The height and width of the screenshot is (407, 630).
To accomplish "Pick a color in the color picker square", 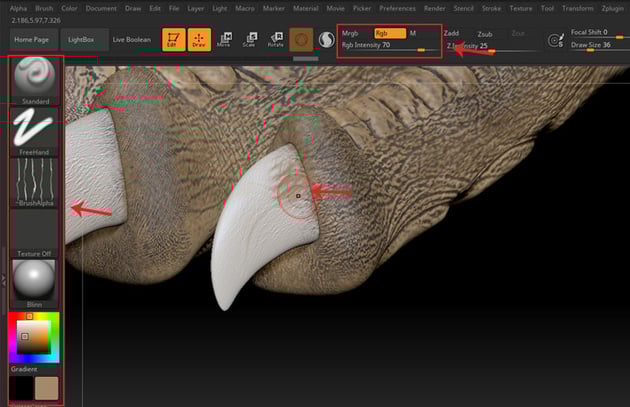I will point(34,337).
